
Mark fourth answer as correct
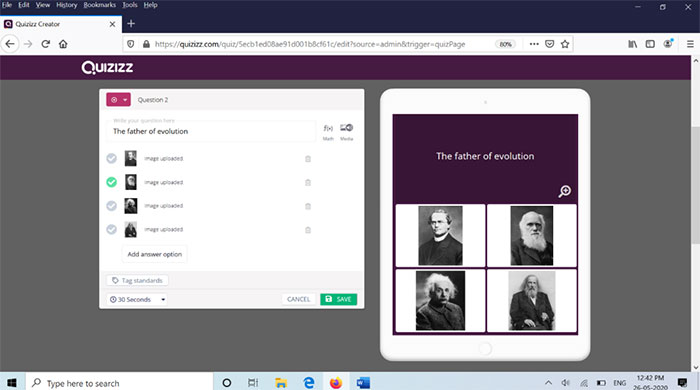point(112,229)
